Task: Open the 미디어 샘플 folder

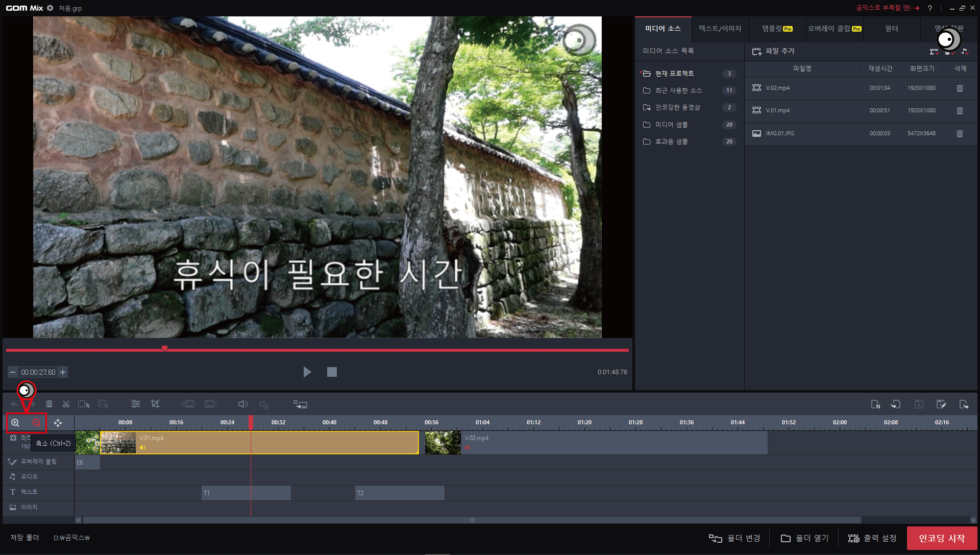Action: [671, 125]
